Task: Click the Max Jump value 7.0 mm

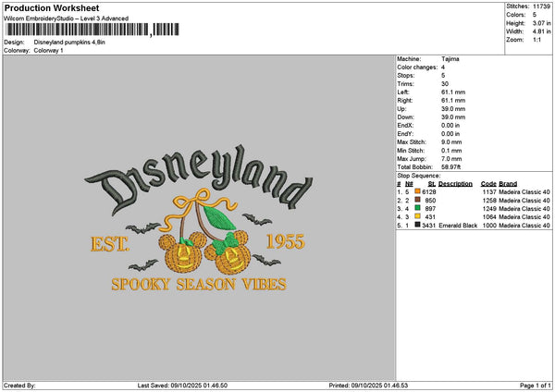Action: [451, 159]
